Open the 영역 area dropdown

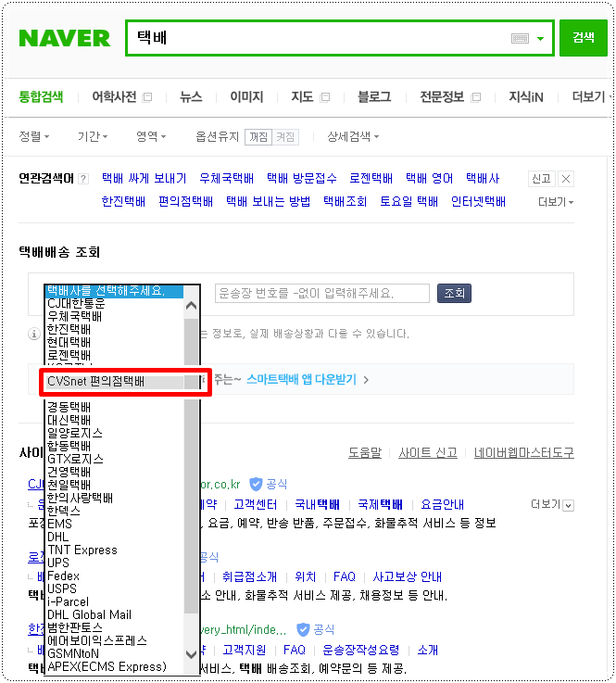(151, 137)
